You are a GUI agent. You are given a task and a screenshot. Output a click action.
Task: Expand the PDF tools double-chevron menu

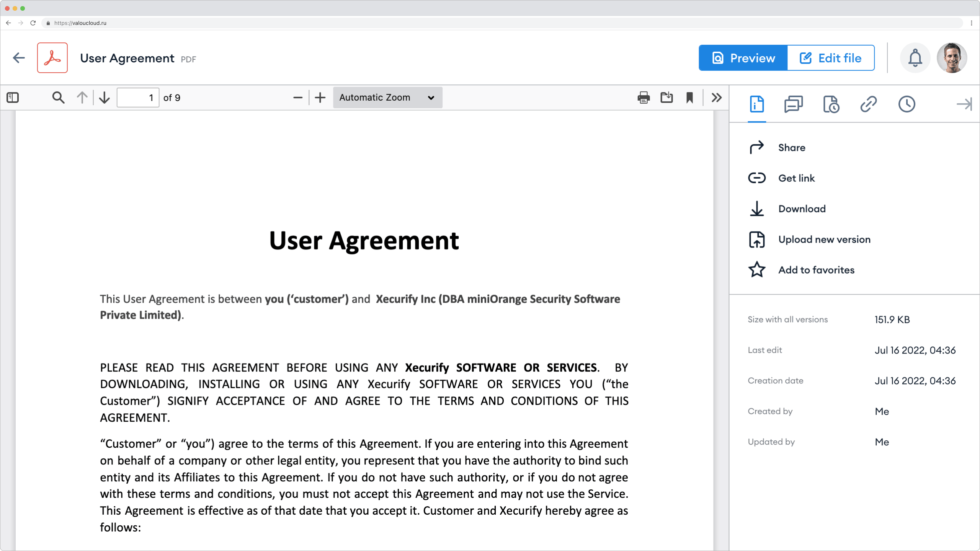tap(717, 98)
